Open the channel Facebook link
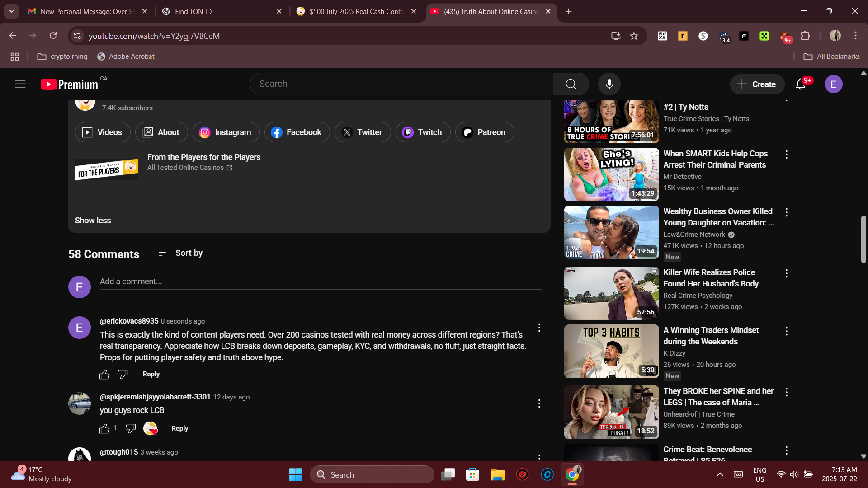Viewport: 868px width, 488px height. pyautogui.click(x=297, y=132)
